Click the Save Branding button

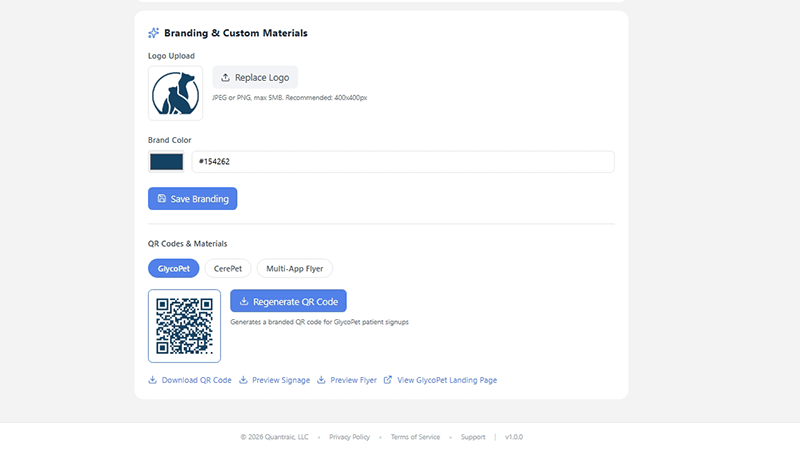pyautogui.click(x=192, y=198)
